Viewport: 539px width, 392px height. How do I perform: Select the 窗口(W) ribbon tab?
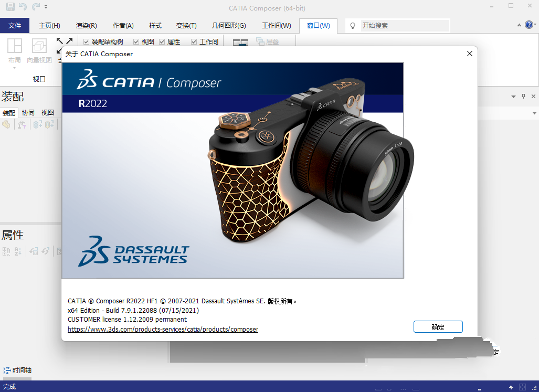tap(319, 25)
